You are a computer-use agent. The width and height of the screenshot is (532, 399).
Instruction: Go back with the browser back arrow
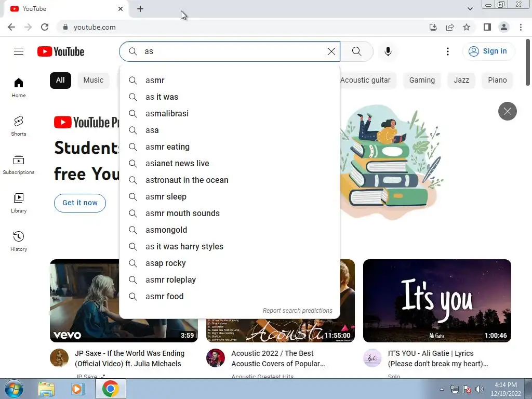point(11,27)
